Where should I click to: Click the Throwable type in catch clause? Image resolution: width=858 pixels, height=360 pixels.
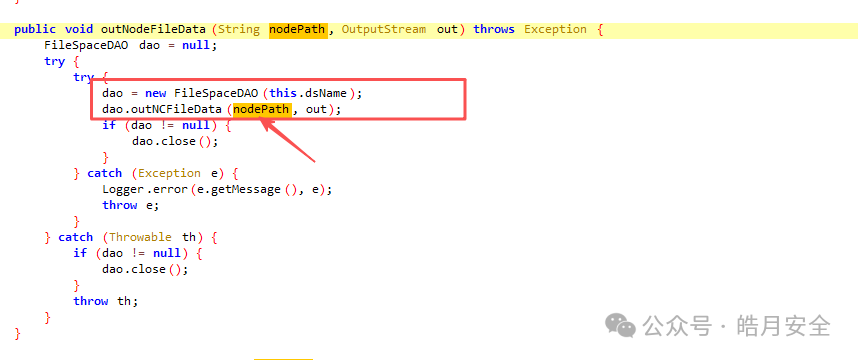coord(140,237)
